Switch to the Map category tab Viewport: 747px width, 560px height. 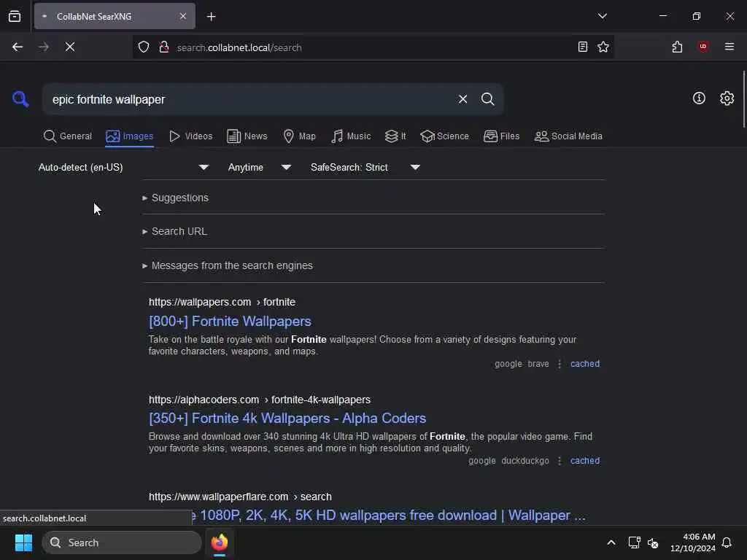pos(299,136)
